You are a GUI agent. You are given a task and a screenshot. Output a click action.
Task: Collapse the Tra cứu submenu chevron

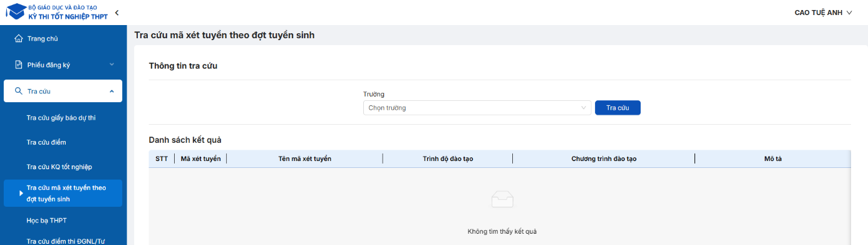click(111, 91)
